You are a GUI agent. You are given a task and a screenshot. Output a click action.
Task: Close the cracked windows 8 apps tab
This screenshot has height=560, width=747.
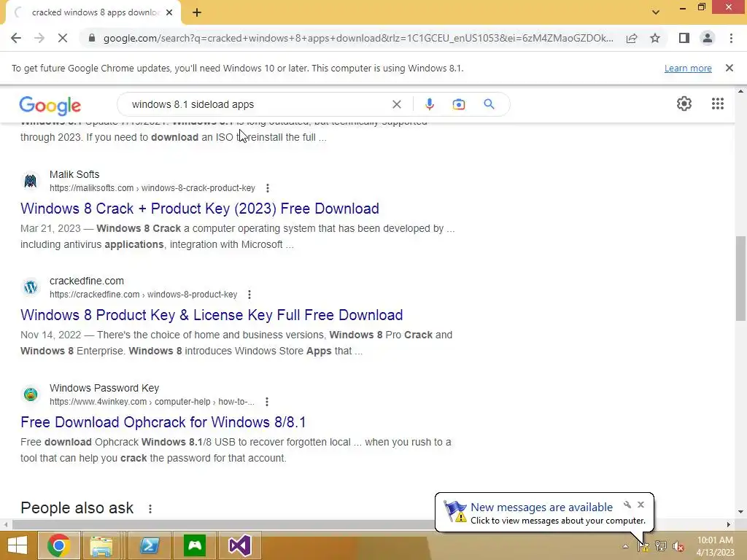click(169, 13)
